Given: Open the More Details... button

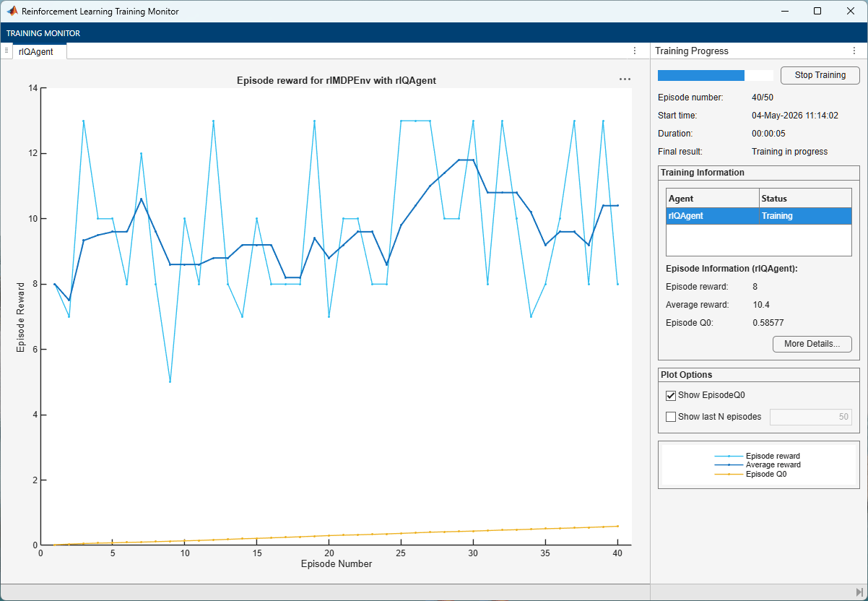Looking at the screenshot, I should [812, 344].
